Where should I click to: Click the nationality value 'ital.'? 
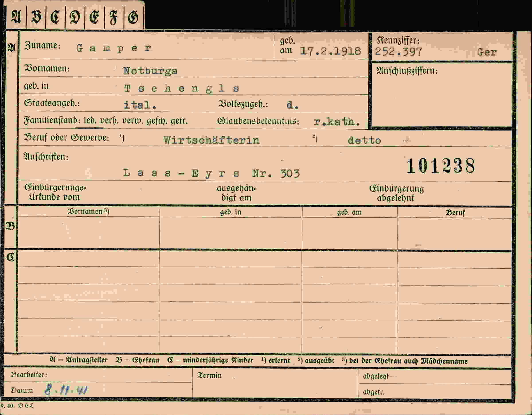(140, 105)
